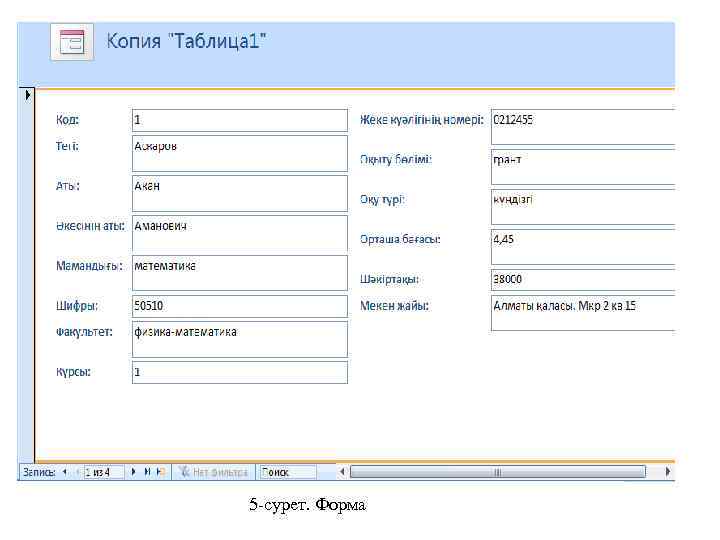
Task: Create a new blank record
Action: coord(160,472)
